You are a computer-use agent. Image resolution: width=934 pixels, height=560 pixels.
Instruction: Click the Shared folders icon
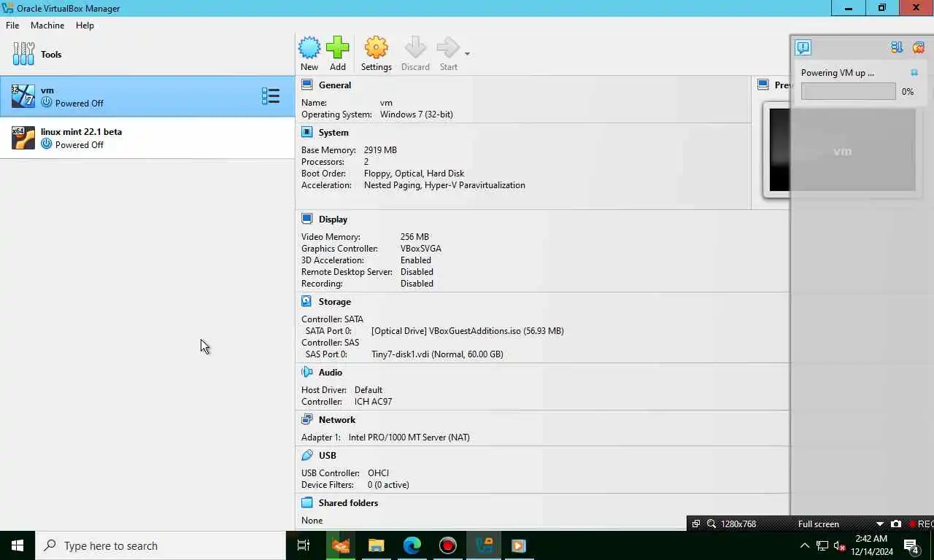point(307,503)
